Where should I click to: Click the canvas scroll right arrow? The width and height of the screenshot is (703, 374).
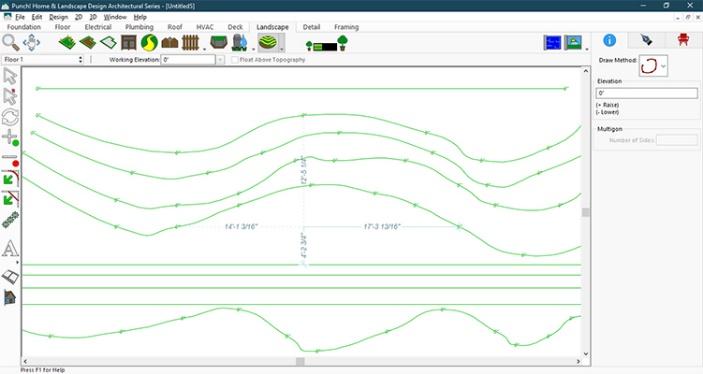pos(578,361)
